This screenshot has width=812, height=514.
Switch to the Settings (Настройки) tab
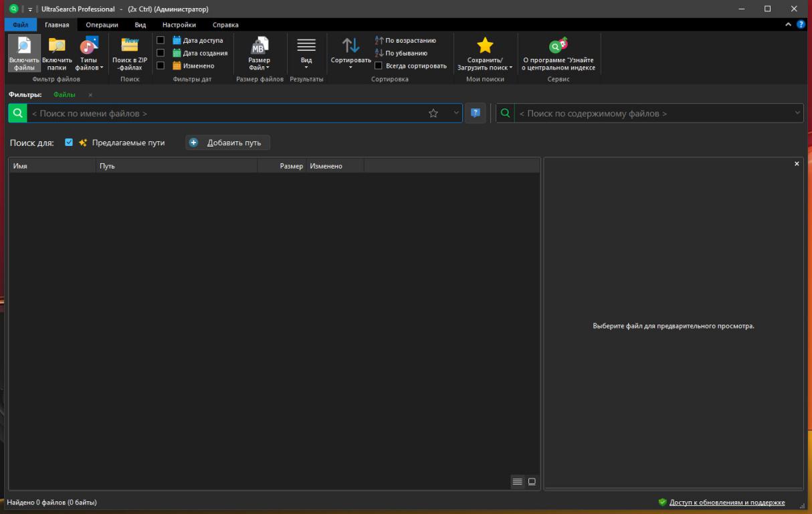179,25
